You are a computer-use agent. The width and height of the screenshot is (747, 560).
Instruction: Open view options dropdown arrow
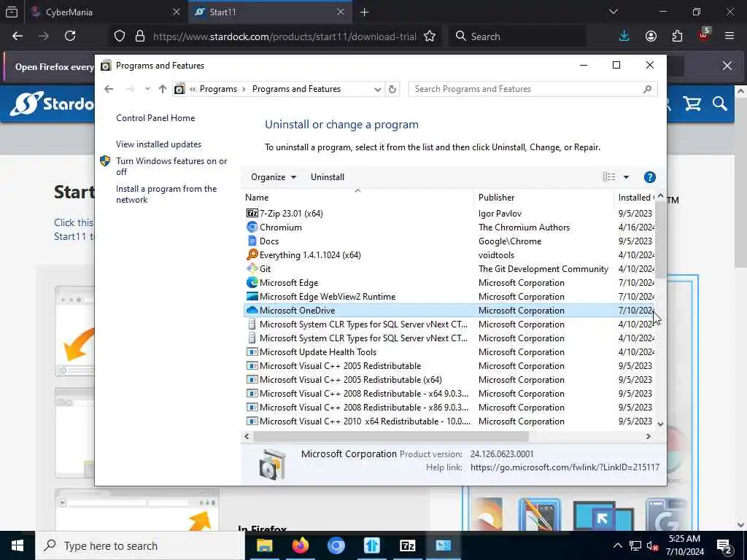click(x=626, y=177)
